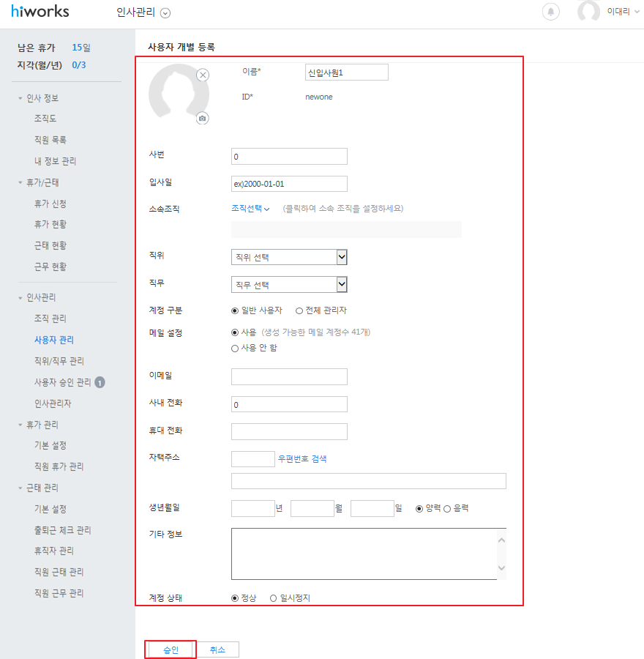Go to 조직 관리
This screenshot has height=659, width=644.
point(50,319)
